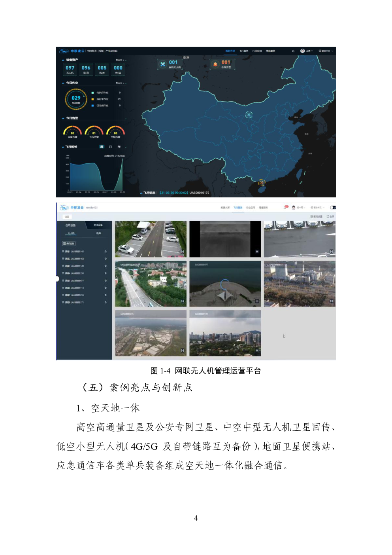Toggle the dark mode switch in the light platform header
Viewport: 392px width, 555px height.
coord(333,207)
